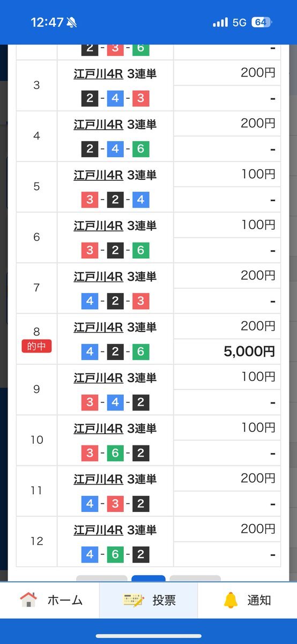Select the ホーム tab label
Screen dimensions: 297x644
65,601
